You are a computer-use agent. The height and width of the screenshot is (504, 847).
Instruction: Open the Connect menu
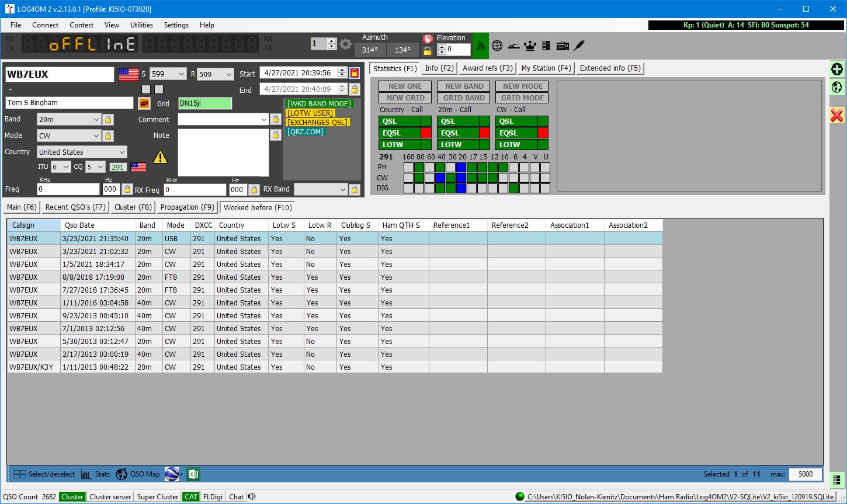pyautogui.click(x=46, y=25)
